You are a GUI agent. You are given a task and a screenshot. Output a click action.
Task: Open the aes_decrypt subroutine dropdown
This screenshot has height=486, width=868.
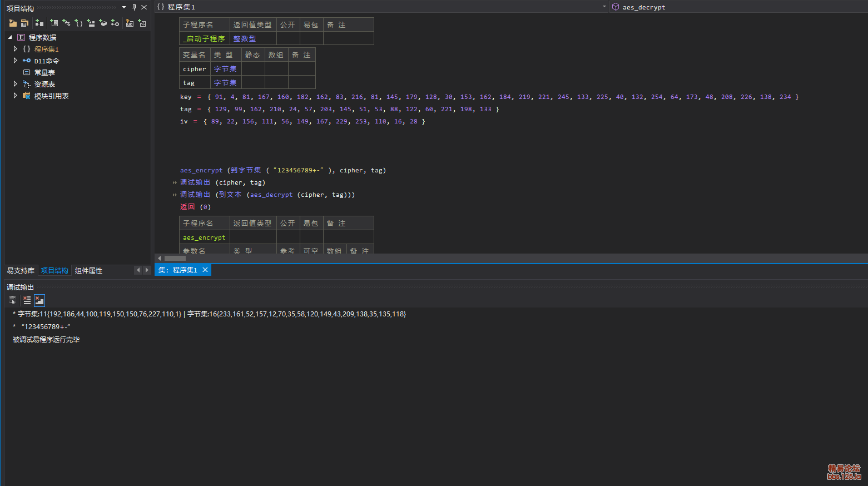738,7
